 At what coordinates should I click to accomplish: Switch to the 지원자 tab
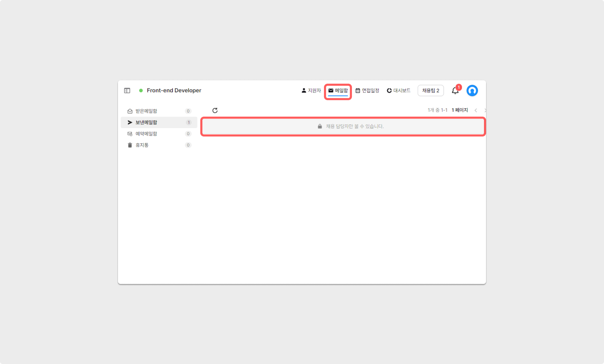tap(311, 90)
